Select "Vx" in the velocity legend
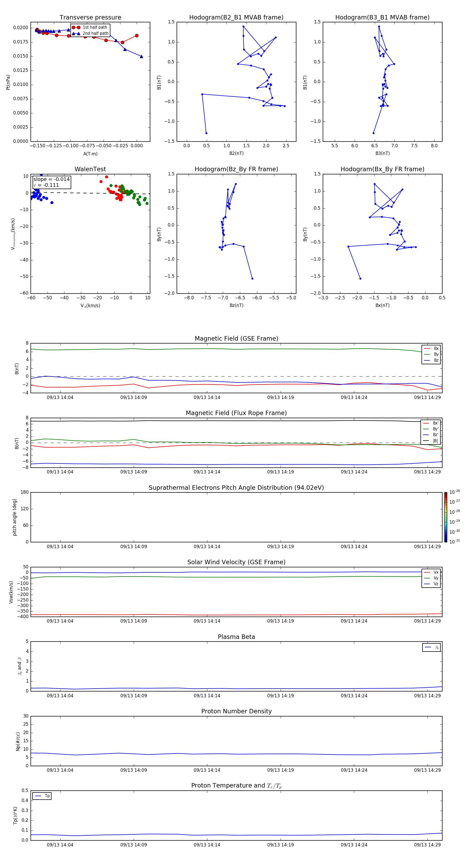Screen dimensions: 473x868 coord(431,572)
